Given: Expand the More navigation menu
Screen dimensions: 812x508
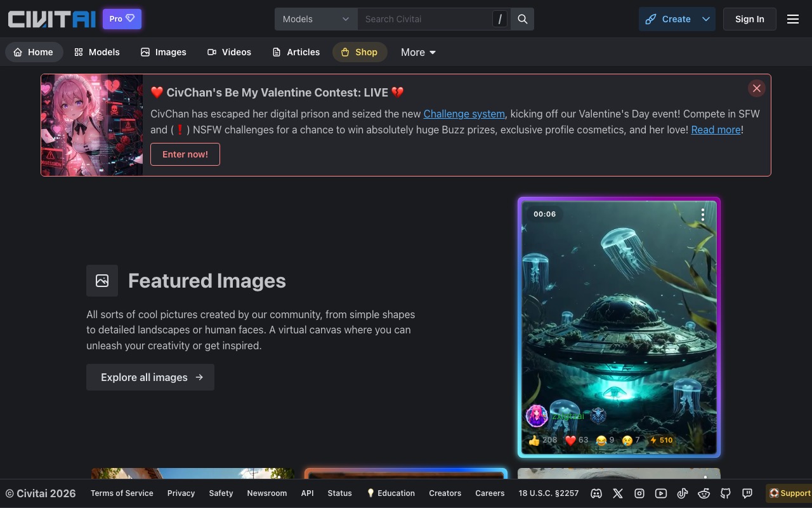Looking at the screenshot, I should pyautogui.click(x=418, y=52).
